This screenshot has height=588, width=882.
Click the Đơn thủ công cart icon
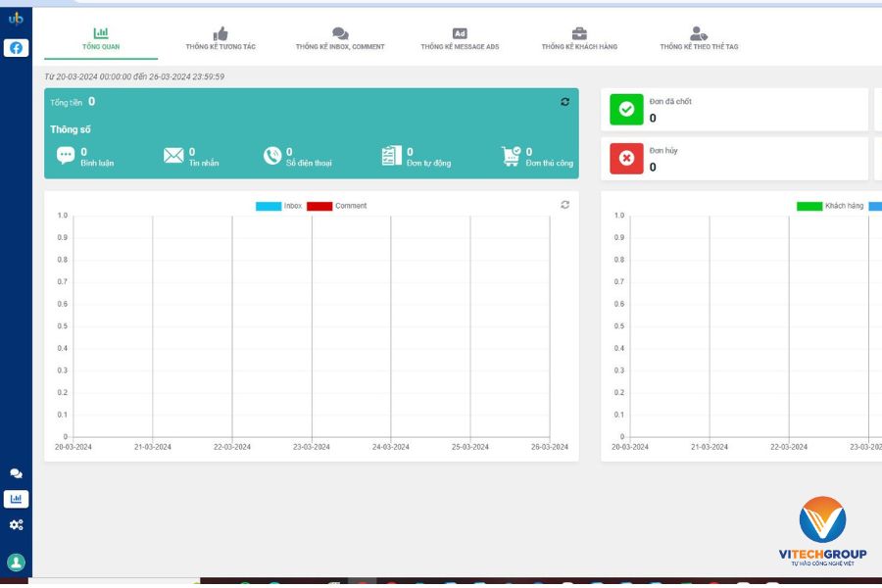coord(511,156)
